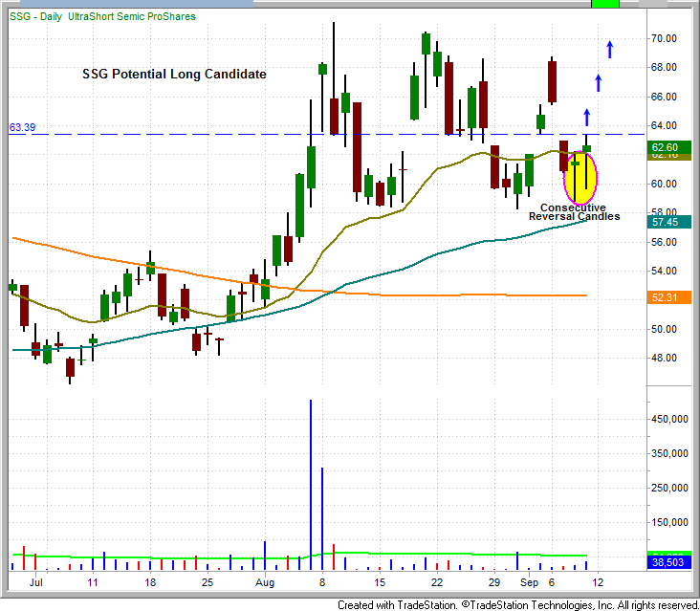The image size is (700, 611).
Task: Click the 68.00 price axis label
Action: [x=664, y=67]
